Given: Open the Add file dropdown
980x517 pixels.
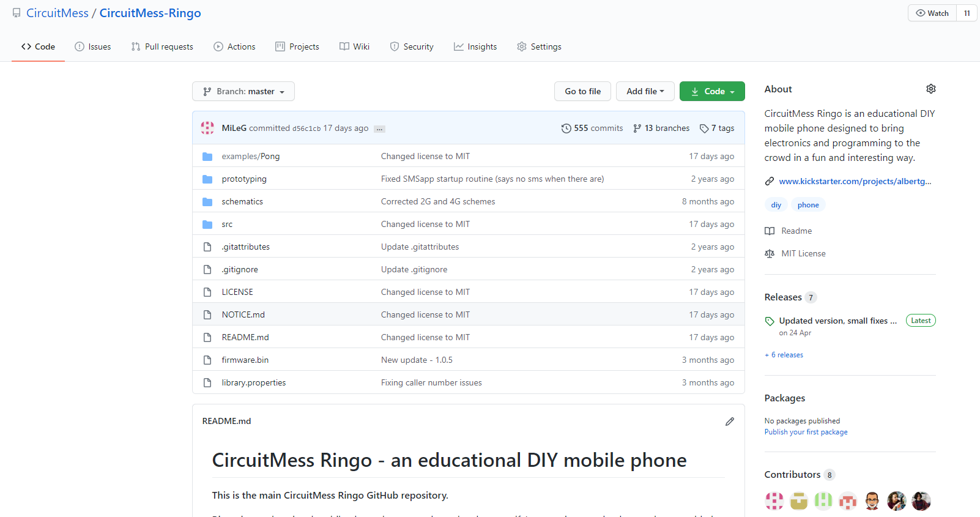Looking at the screenshot, I should tap(645, 91).
